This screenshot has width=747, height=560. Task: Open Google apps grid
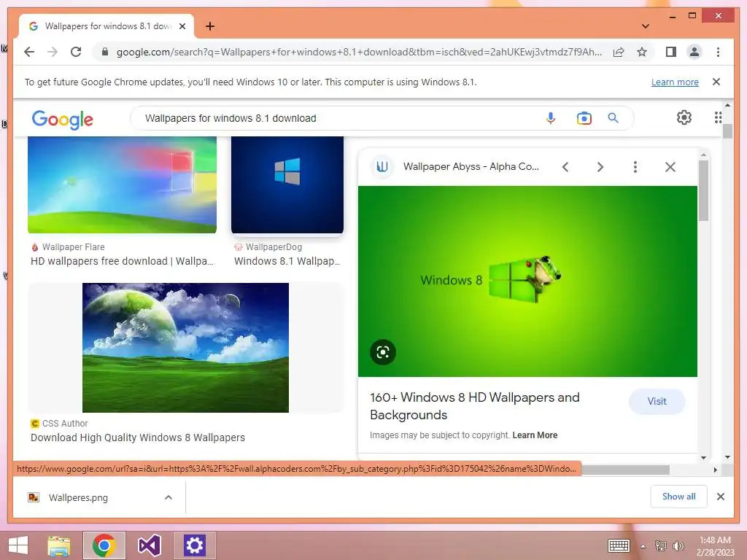pyautogui.click(x=718, y=117)
